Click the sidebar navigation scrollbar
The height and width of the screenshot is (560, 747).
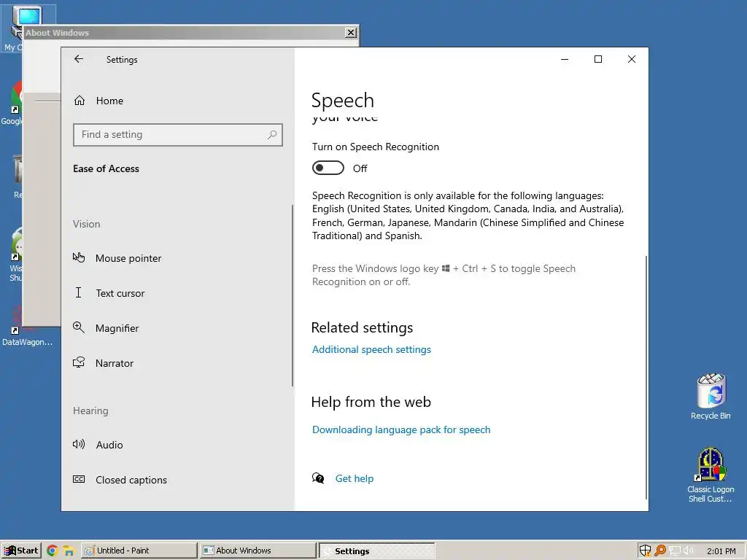tap(292, 296)
